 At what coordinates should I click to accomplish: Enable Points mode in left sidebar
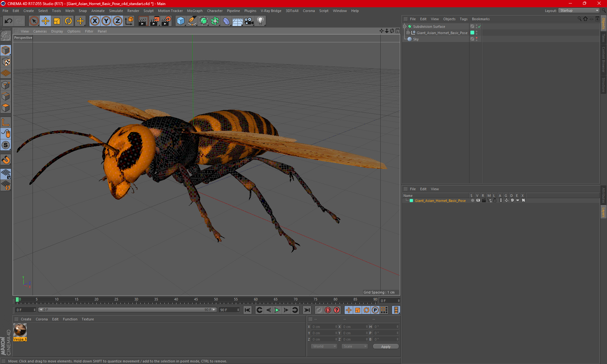pyautogui.click(x=6, y=85)
